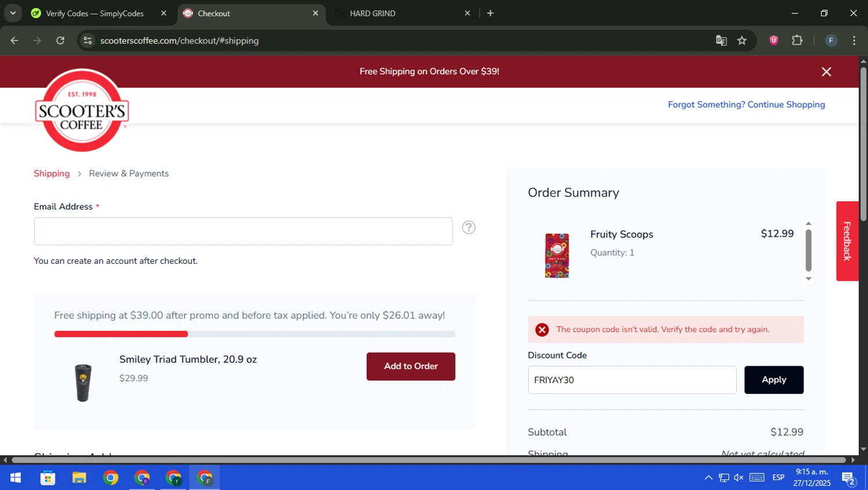Click the browser back arrow

point(14,40)
